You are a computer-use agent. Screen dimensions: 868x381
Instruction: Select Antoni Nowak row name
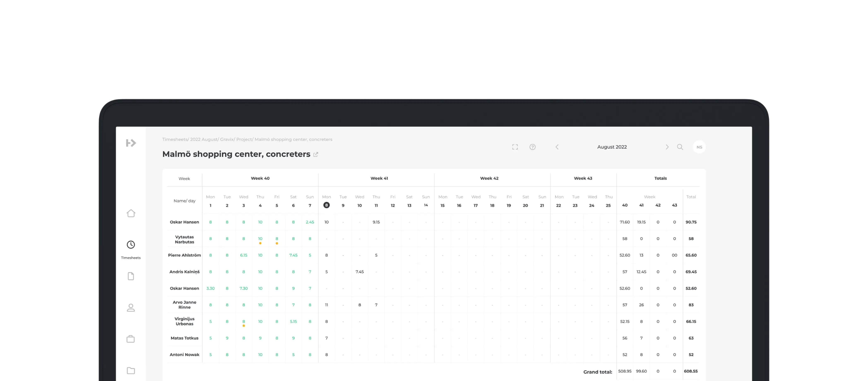click(184, 354)
